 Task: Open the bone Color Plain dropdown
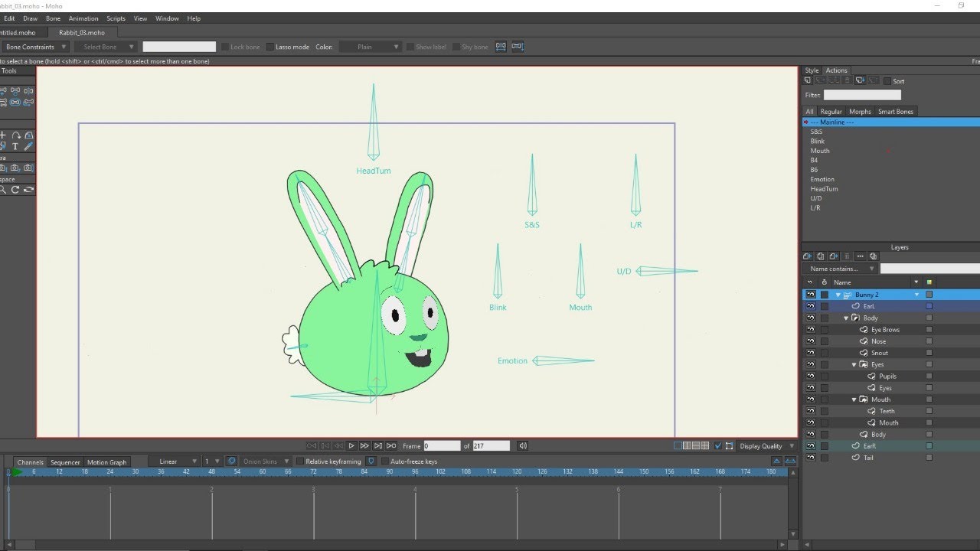click(370, 47)
